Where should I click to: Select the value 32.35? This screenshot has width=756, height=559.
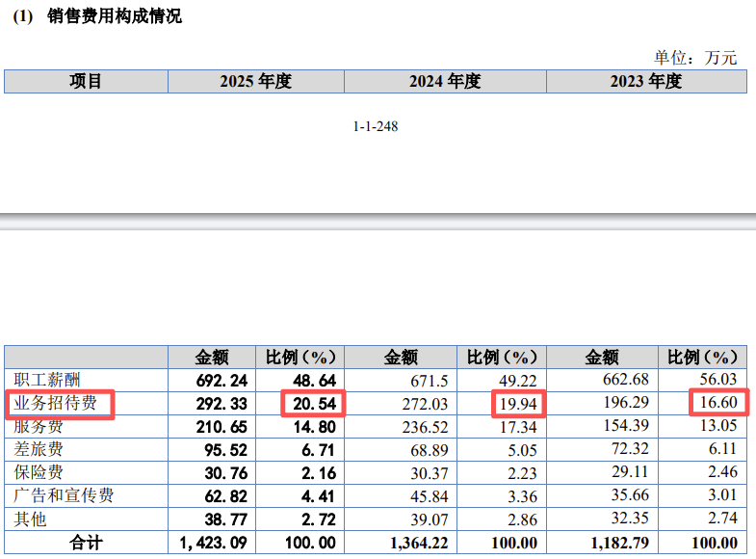[630, 518]
